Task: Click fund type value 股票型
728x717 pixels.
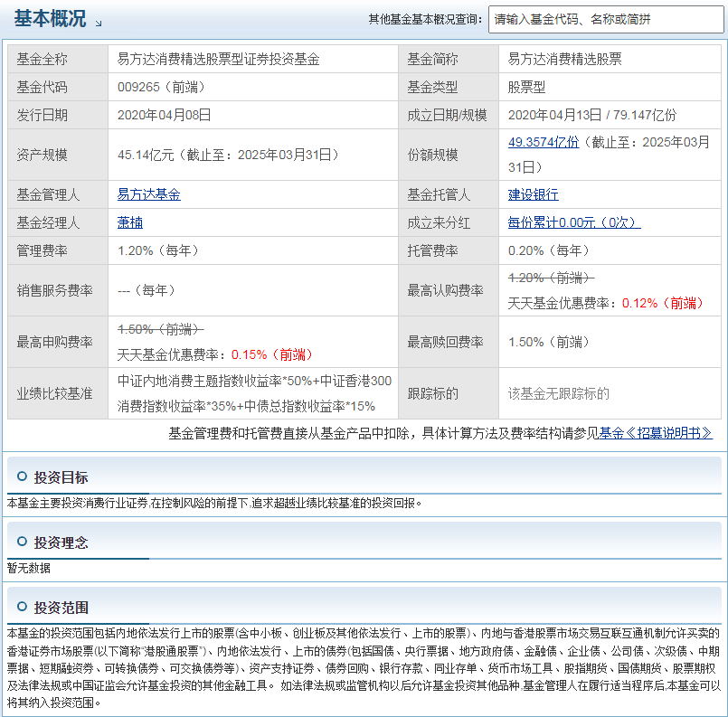Action: point(526,87)
